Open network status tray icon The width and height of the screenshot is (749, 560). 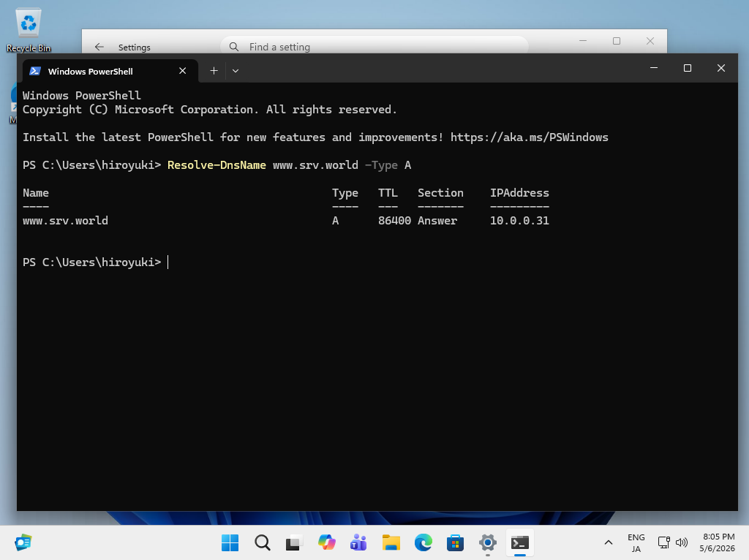[x=663, y=542]
